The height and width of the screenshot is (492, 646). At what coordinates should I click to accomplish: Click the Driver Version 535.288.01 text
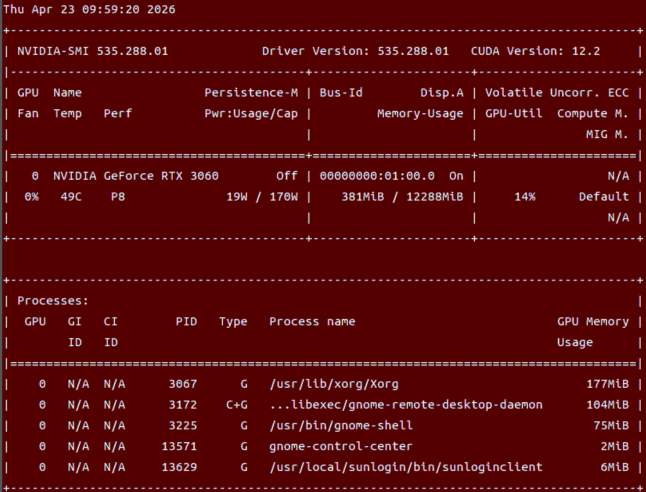point(355,51)
